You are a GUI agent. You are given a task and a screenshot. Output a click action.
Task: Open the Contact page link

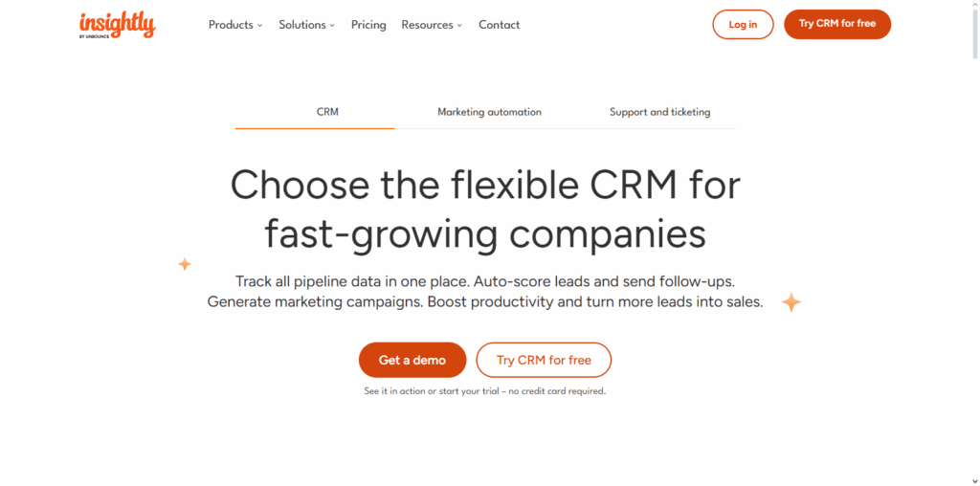click(499, 25)
